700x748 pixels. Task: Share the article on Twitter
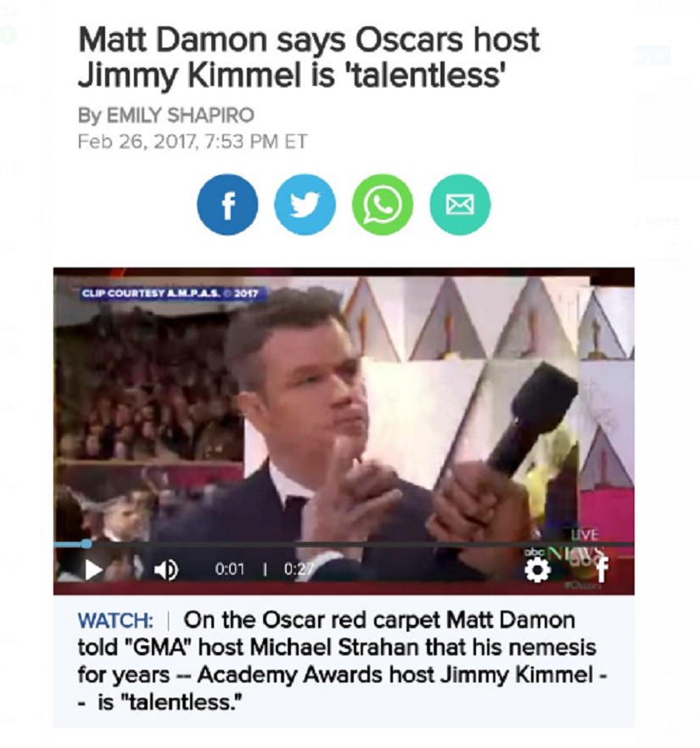pos(305,205)
